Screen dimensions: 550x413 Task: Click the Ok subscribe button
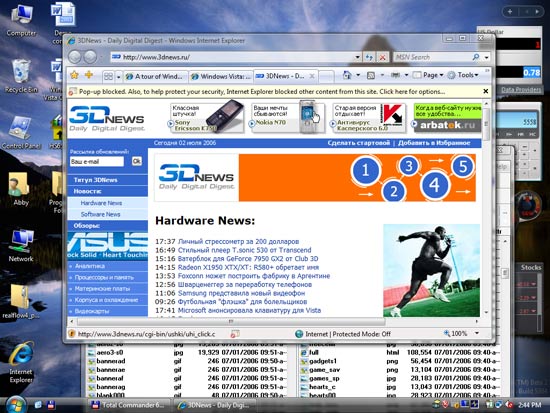tap(136, 161)
